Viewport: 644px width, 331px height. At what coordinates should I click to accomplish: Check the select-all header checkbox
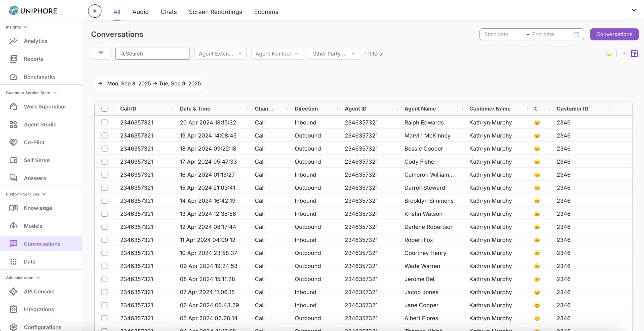(104, 109)
